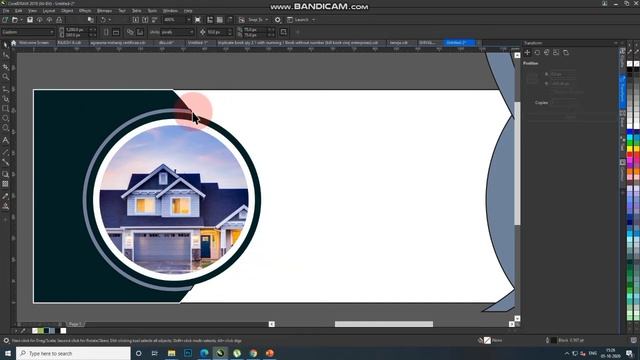Open Skew section in Transform docker
Image resolution: width=640 pixels, height=360 pixels.
click(x=566, y=53)
